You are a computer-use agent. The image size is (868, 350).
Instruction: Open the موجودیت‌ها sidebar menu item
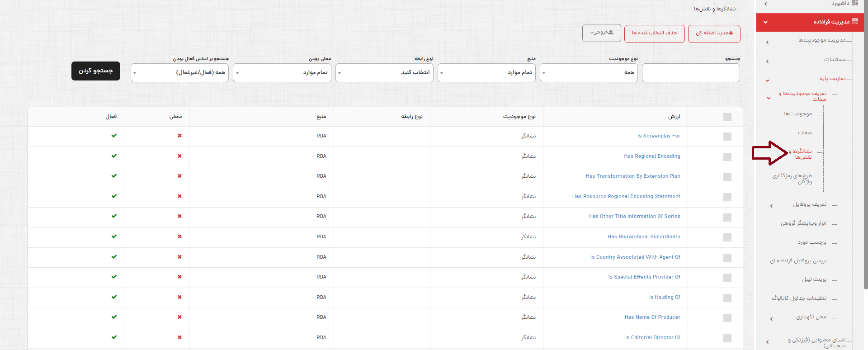[x=798, y=114]
